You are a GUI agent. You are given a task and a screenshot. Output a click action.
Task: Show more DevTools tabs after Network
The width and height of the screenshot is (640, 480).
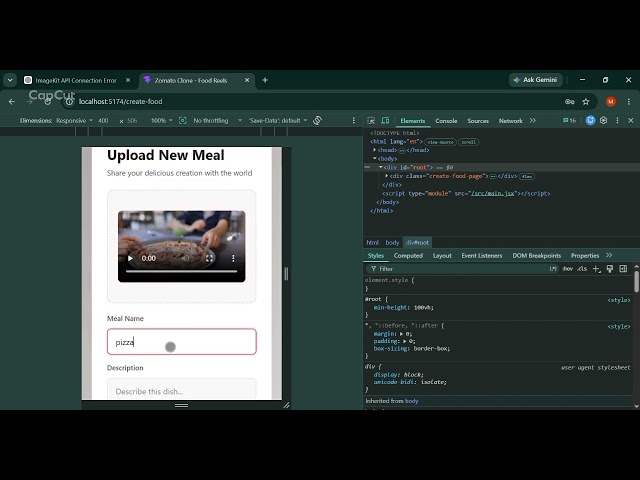click(533, 120)
